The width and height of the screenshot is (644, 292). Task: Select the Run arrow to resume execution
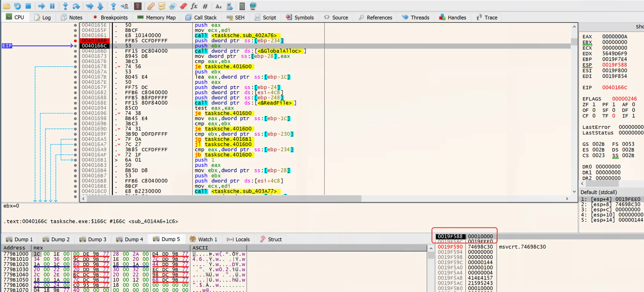coord(41,6)
